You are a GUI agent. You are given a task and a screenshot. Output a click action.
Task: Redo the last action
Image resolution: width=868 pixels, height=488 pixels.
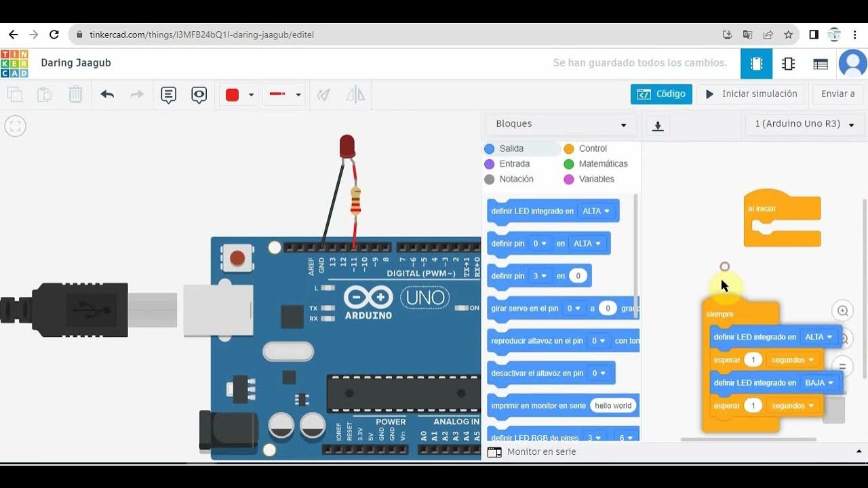137,94
